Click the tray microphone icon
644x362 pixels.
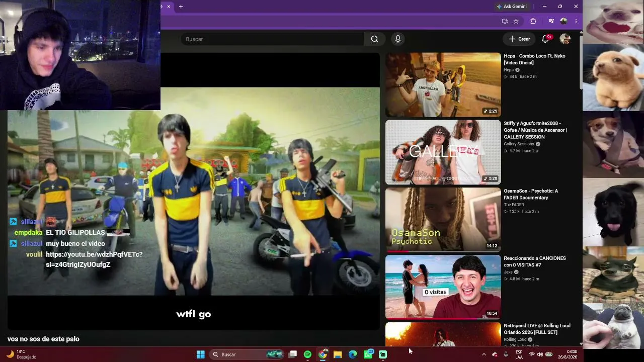click(x=506, y=354)
